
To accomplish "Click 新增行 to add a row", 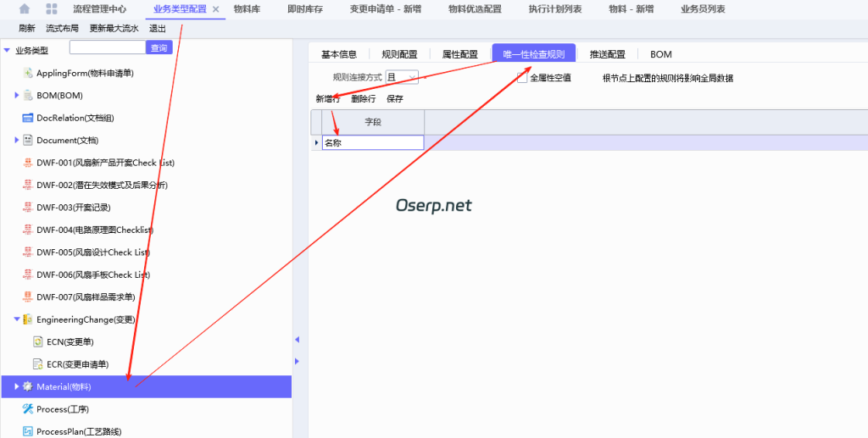I will pos(328,99).
